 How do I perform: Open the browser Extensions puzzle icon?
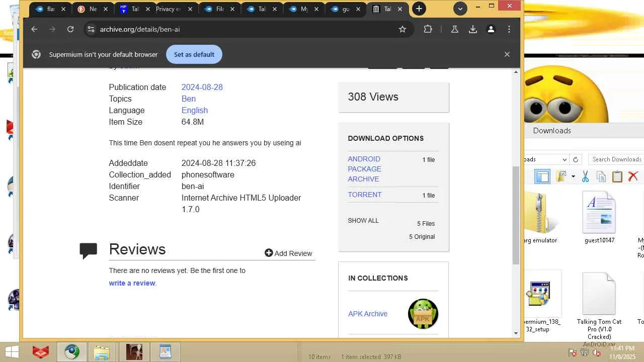(x=428, y=29)
